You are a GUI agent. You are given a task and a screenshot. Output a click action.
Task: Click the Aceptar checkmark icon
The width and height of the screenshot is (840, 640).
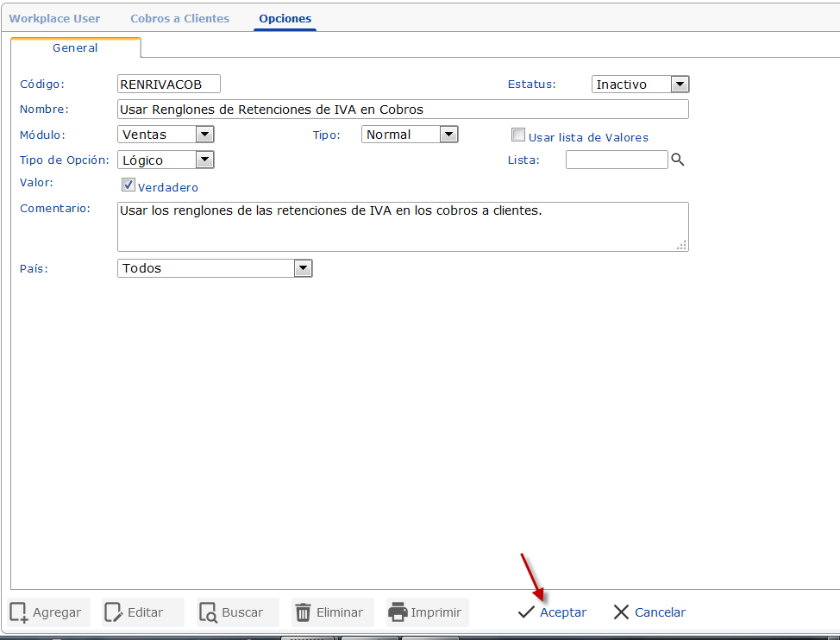[526, 612]
